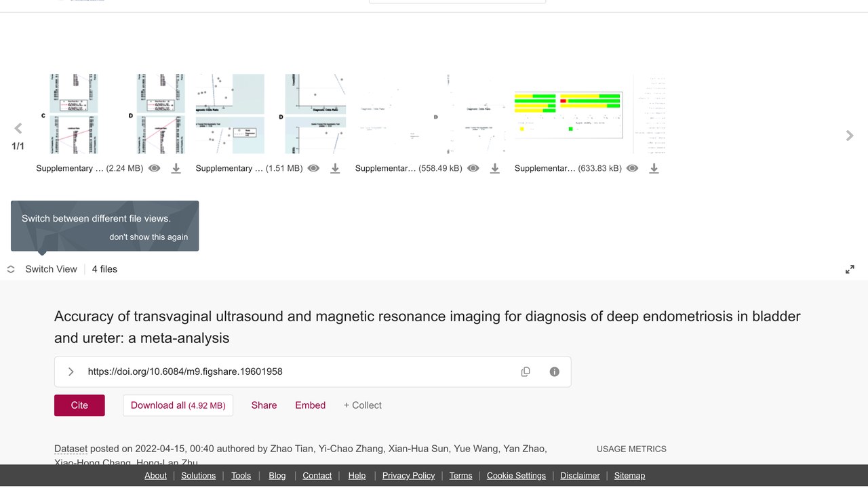Open Sitemap footer link
Viewport: 868px width, 488px height.
click(x=629, y=476)
